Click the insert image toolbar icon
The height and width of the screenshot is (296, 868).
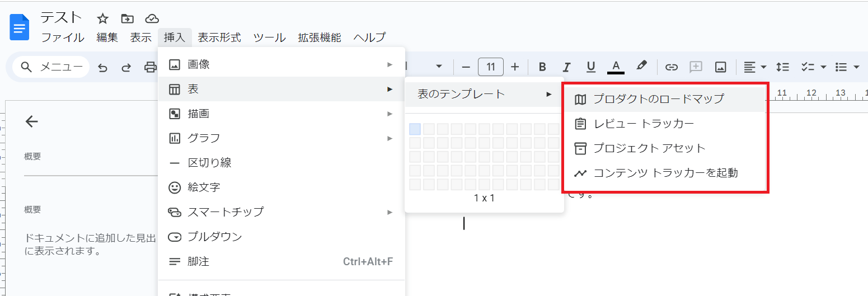click(720, 67)
